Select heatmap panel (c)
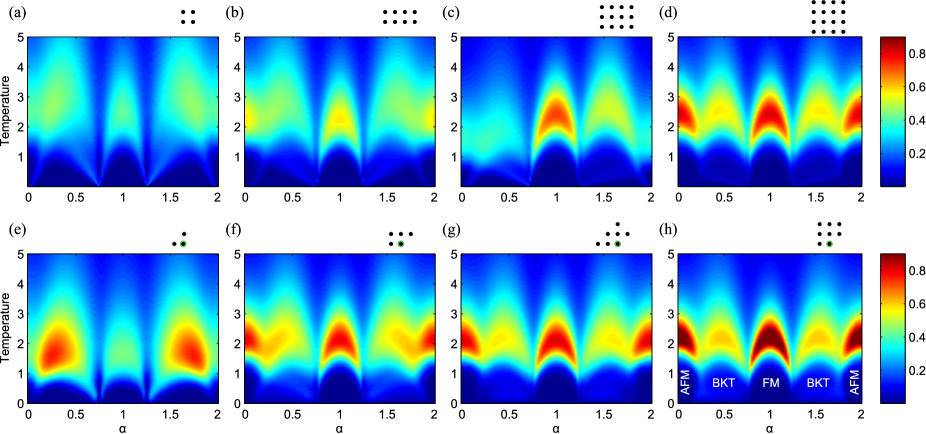Screen dimensions: 926x434 (x=555, y=112)
